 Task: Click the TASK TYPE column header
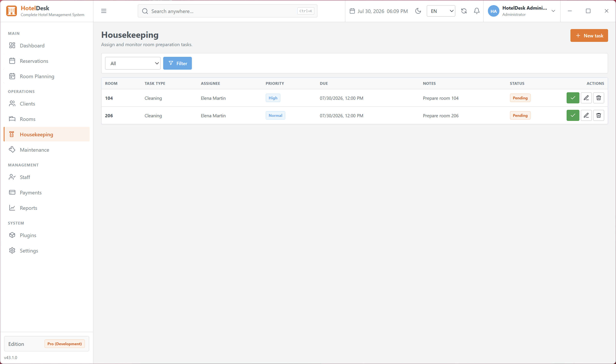155,83
